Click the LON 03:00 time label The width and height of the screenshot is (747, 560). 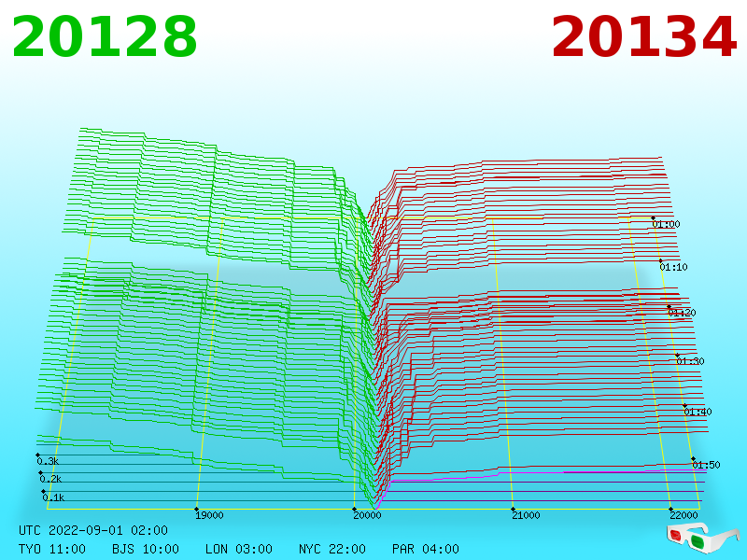(x=239, y=549)
